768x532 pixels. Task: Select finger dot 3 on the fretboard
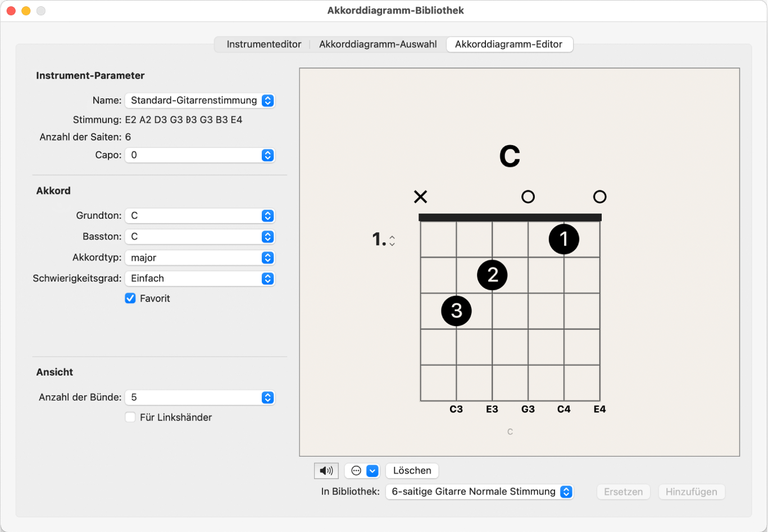click(457, 311)
